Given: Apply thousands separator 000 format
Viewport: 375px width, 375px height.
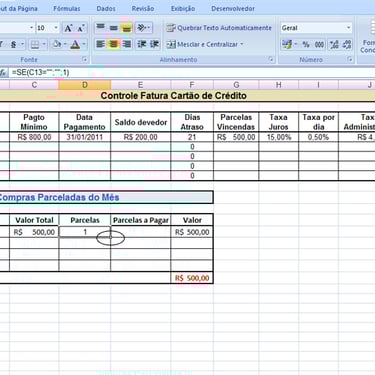Looking at the screenshot, I should coord(319,44).
